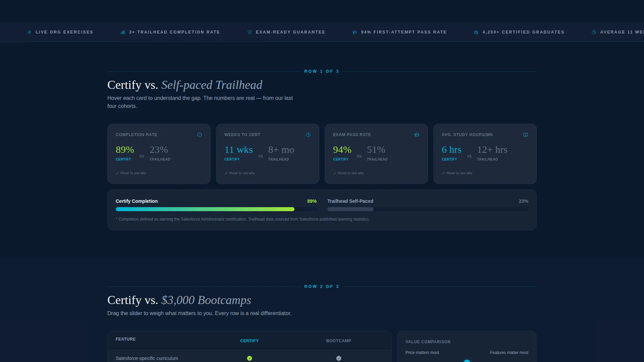Viewport: 644px width, 362px height.
Task: Click 'Hover to see why' on Avg. Study Hours card
Action: (x=459, y=173)
